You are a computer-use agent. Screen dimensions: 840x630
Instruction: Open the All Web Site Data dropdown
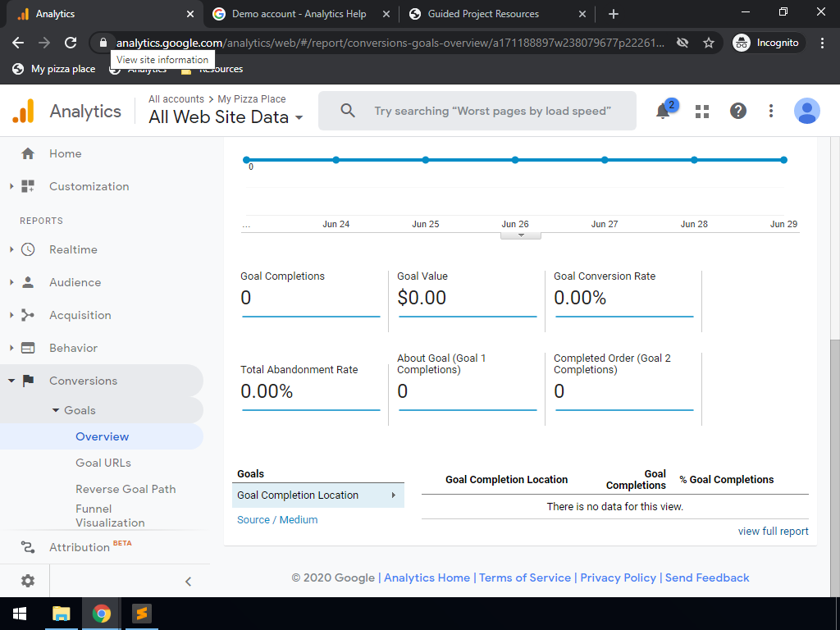coord(226,117)
